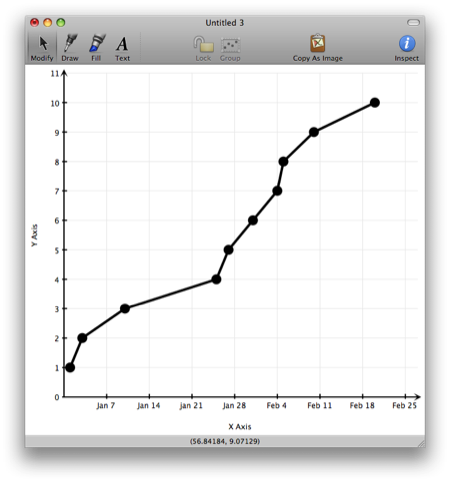Click the Group icon

tap(230, 45)
